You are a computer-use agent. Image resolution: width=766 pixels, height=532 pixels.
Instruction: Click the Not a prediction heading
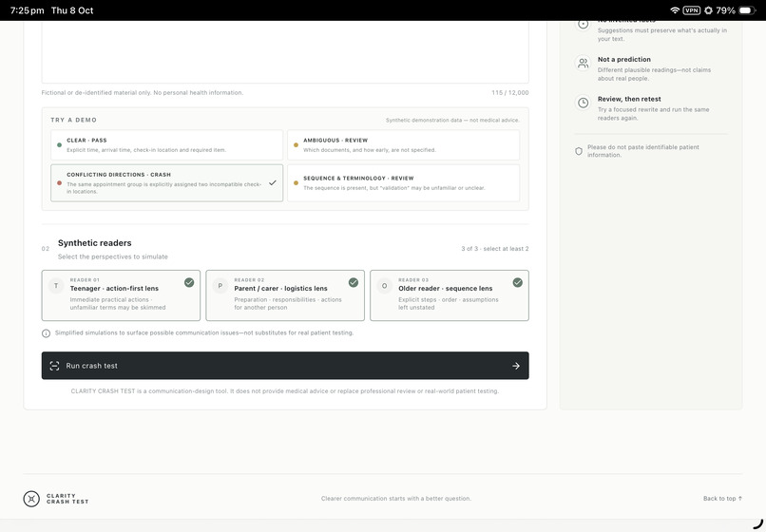(623, 59)
